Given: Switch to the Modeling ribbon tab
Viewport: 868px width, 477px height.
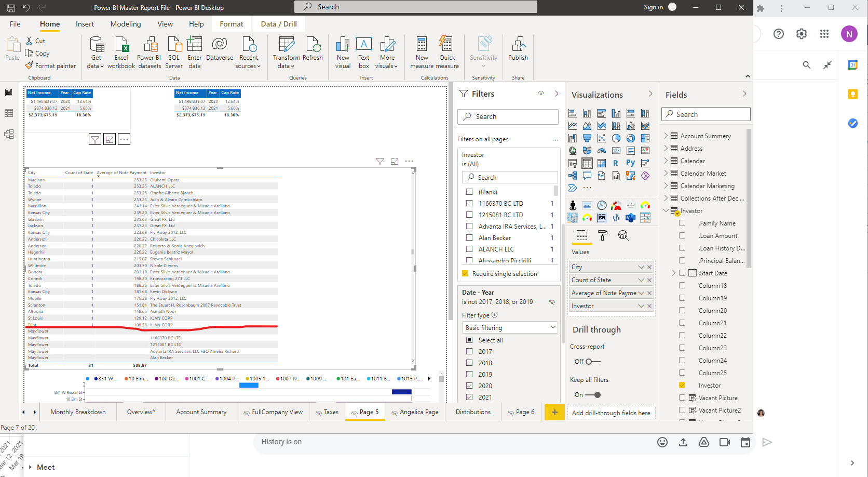Looking at the screenshot, I should [x=126, y=24].
